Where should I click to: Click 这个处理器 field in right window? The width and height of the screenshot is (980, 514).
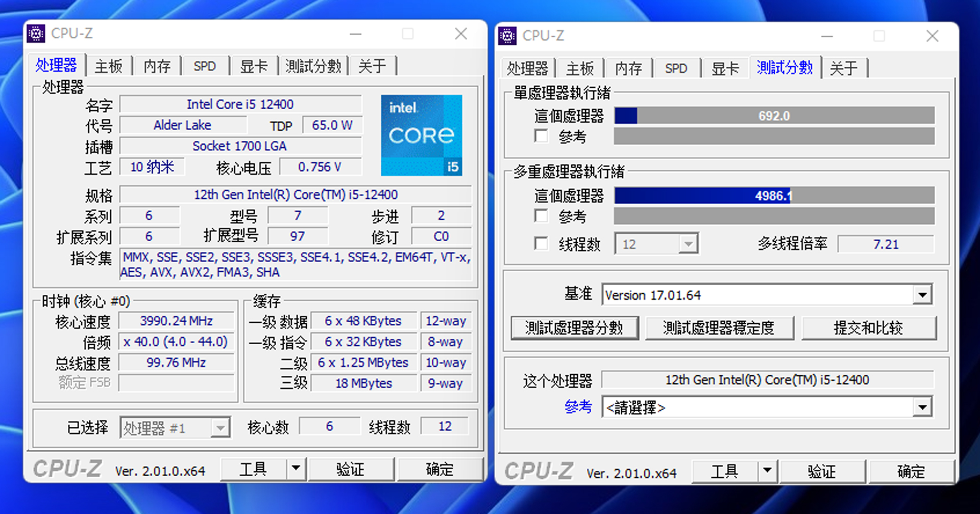click(x=767, y=380)
